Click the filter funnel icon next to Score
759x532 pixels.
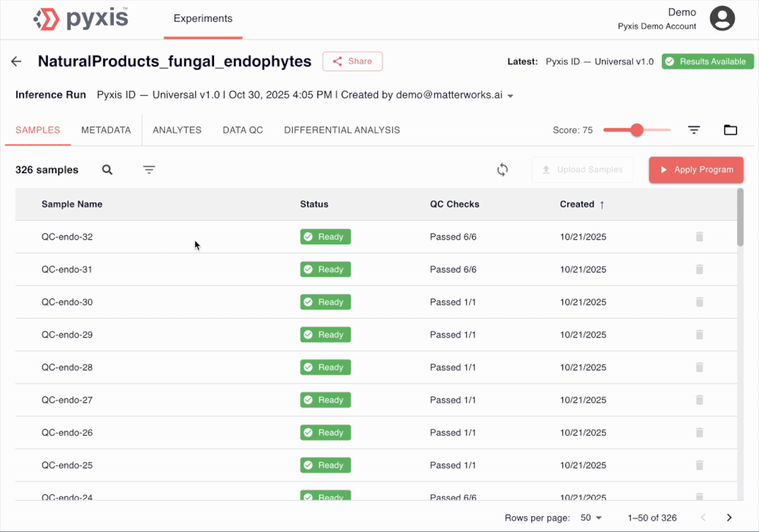[x=693, y=130]
